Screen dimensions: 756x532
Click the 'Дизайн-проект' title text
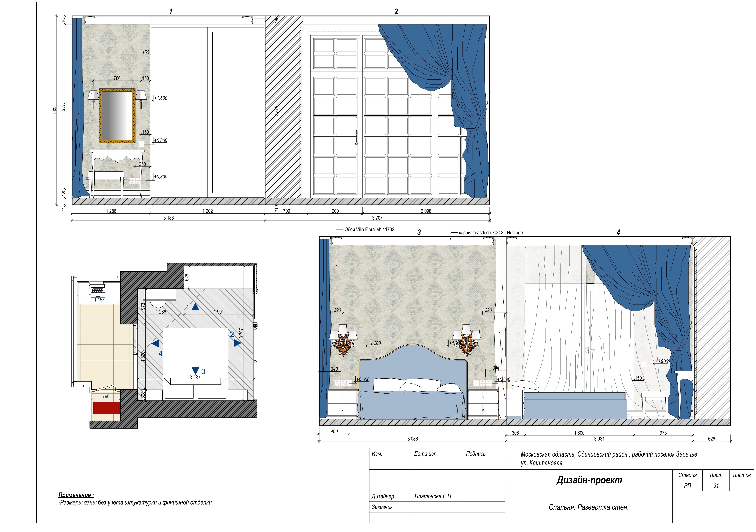589,480
